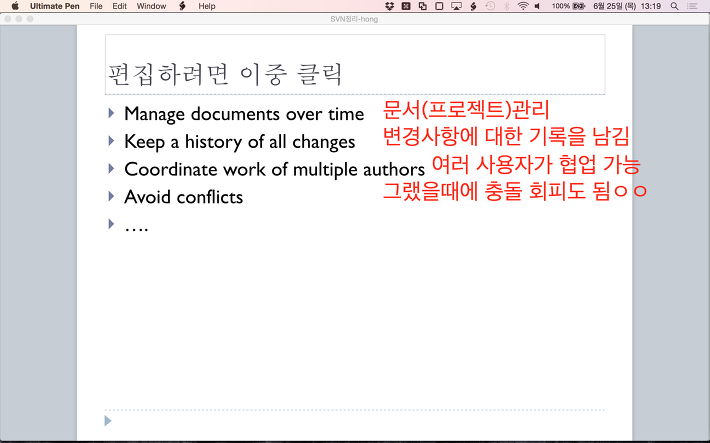The width and height of the screenshot is (710, 443).
Task: Click bullet arrow beside the ellipsis line
Action: click(111, 223)
